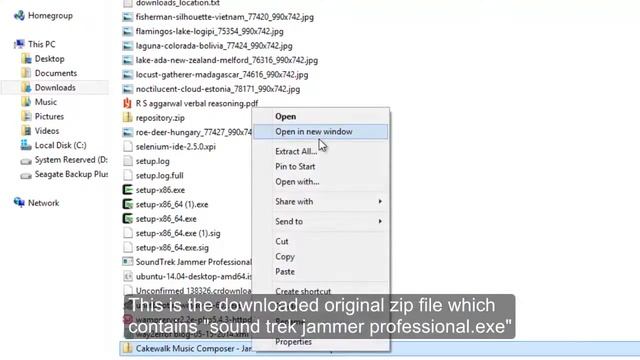The height and width of the screenshot is (360, 640).
Task: Click the System Reserved drive icon
Action: pos(26,160)
